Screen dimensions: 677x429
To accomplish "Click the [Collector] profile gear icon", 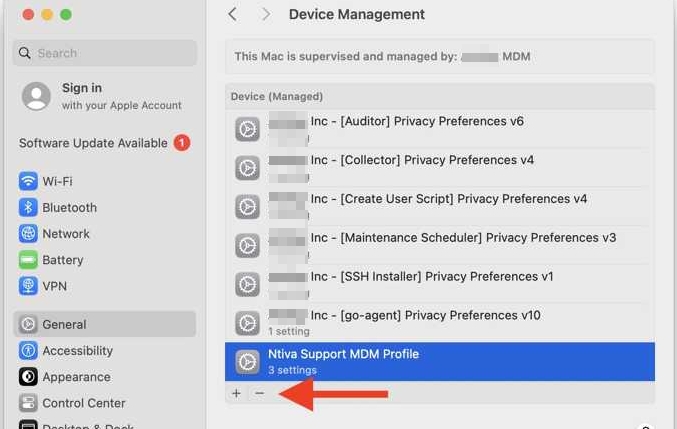I will pyautogui.click(x=247, y=168).
